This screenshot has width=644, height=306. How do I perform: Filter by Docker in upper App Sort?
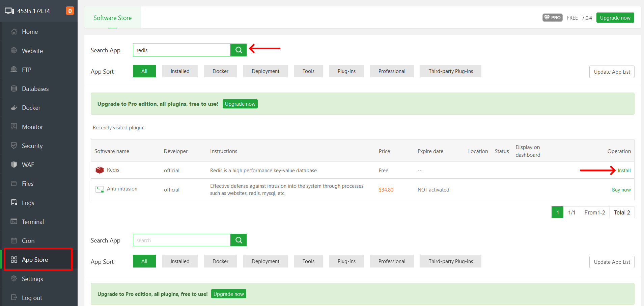(221, 71)
